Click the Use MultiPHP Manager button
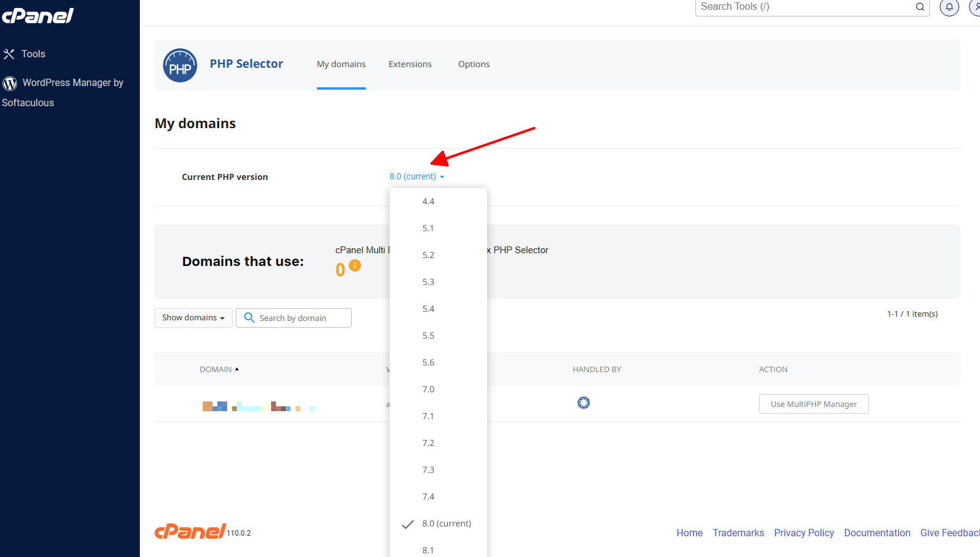This screenshot has height=557, width=980. 814,404
